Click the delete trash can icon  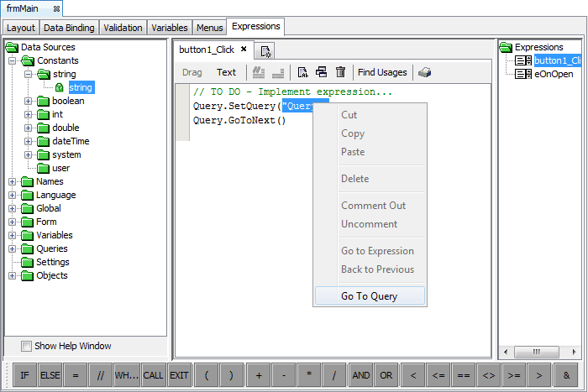(x=340, y=73)
